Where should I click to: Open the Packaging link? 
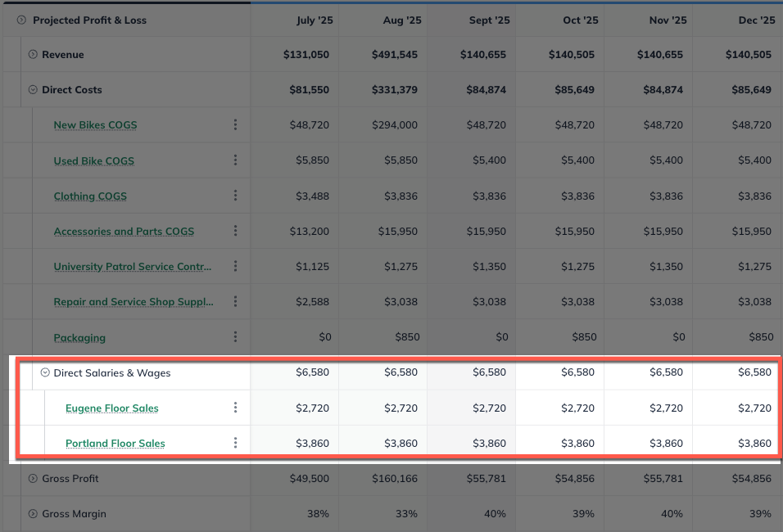(x=79, y=338)
